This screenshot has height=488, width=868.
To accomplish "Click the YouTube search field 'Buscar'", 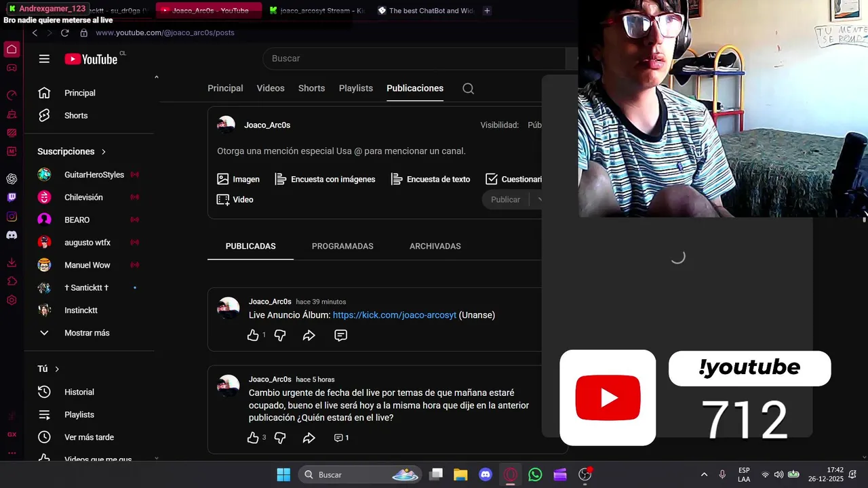I will [414, 58].
